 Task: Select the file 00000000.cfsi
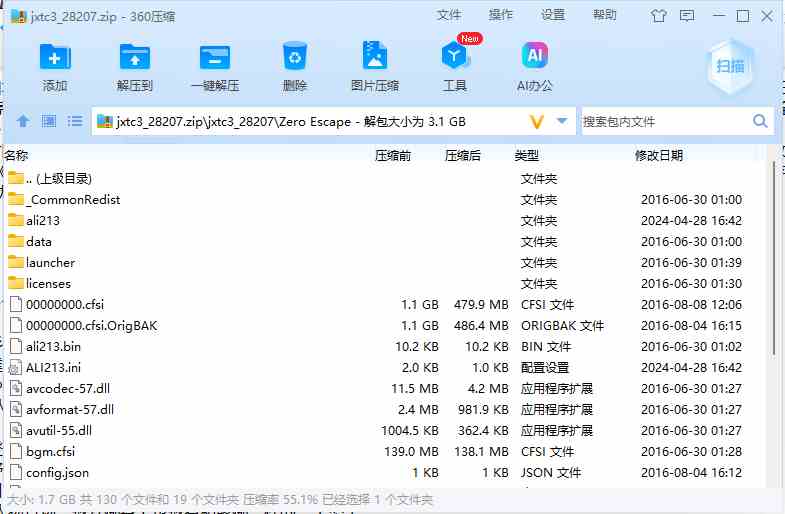pyautogui.click(x=385, y=305)
